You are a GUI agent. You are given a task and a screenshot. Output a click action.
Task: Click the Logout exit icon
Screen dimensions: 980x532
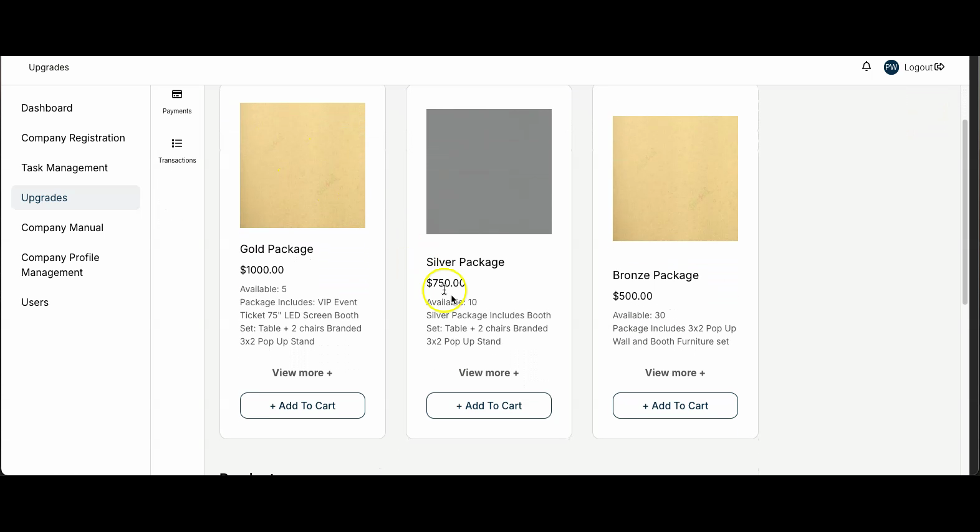pos(939,67)
